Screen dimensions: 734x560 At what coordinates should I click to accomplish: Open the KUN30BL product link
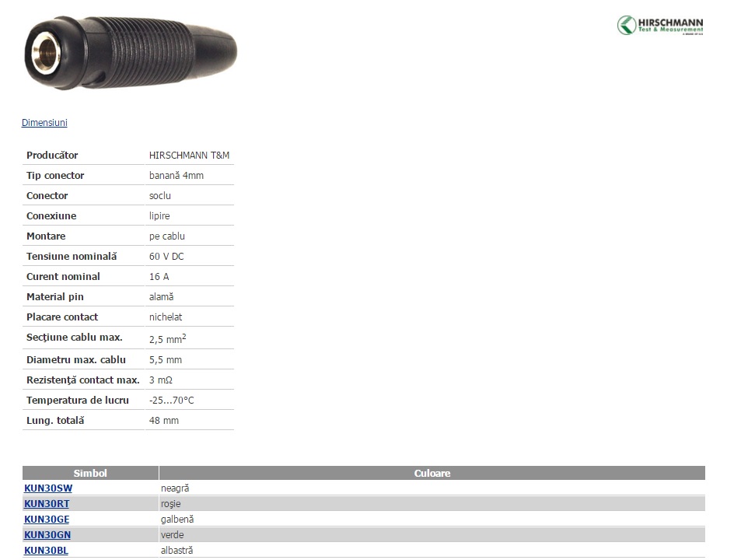(x=47, y=550)
